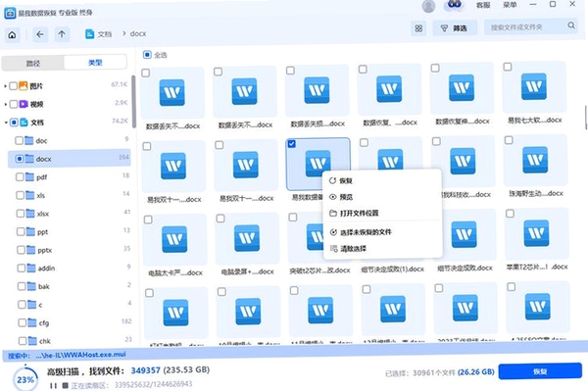Expand the 图片 tree node arrow
The image size is (588, 391).
point(5,86)
